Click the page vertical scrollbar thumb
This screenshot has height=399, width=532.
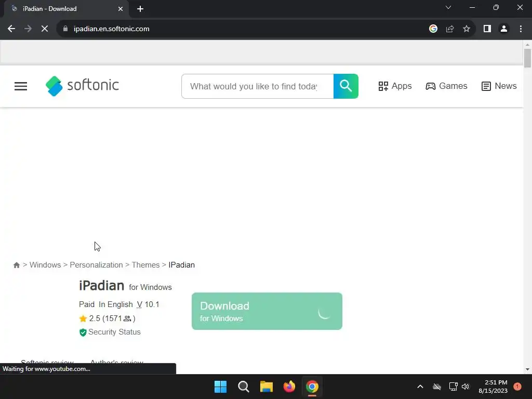pos(527,58)
